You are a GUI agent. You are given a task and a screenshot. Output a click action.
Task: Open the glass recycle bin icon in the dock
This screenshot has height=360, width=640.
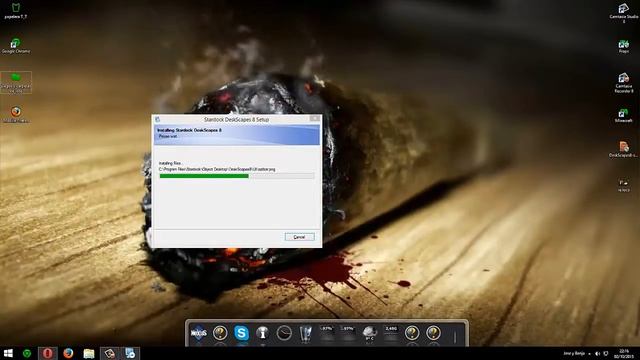(x=305, y=333)
